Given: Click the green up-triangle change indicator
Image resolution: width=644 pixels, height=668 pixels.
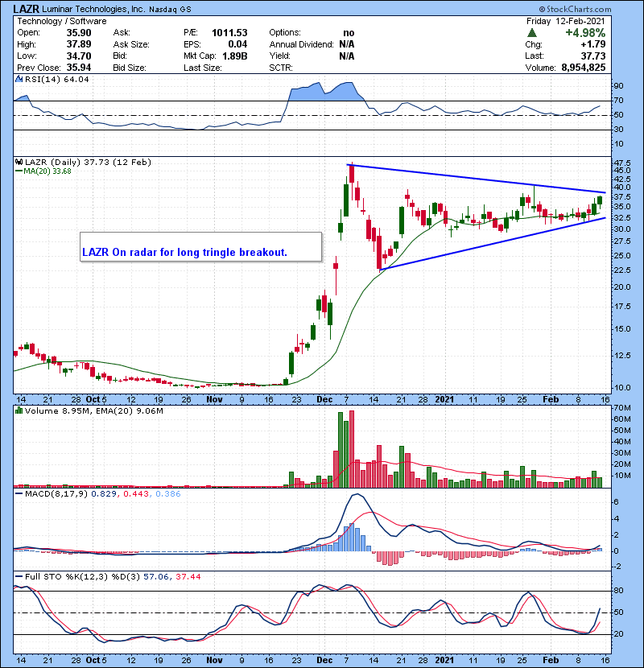Looking at the screenshot, I should (x=531, y=33).
